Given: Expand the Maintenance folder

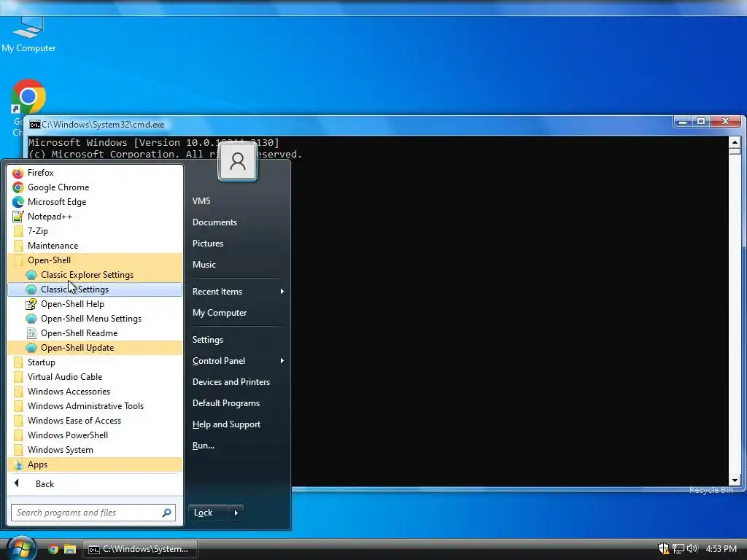Looking at the screenshot, I should (x=95, y=246).
